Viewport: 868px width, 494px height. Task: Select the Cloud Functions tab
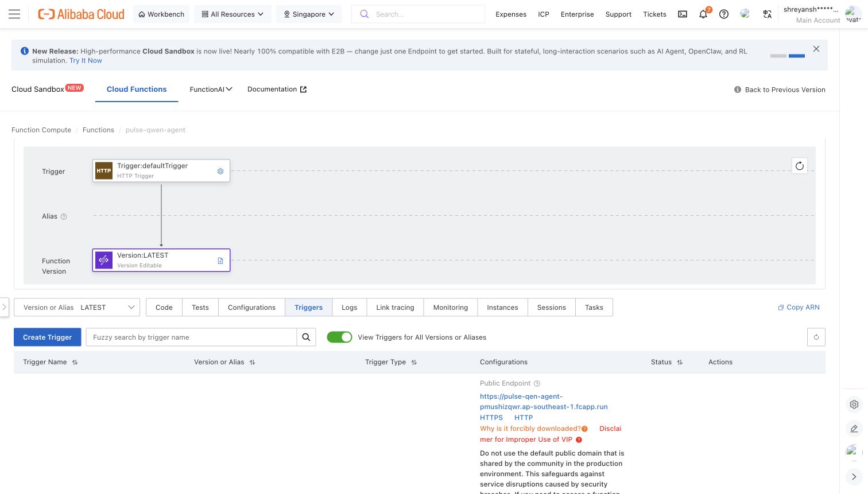pyautogui.click(x=137, y=90)
